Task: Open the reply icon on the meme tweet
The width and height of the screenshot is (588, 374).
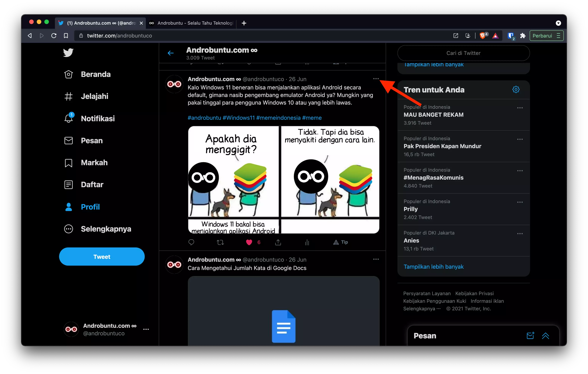Action: [191, 242]
